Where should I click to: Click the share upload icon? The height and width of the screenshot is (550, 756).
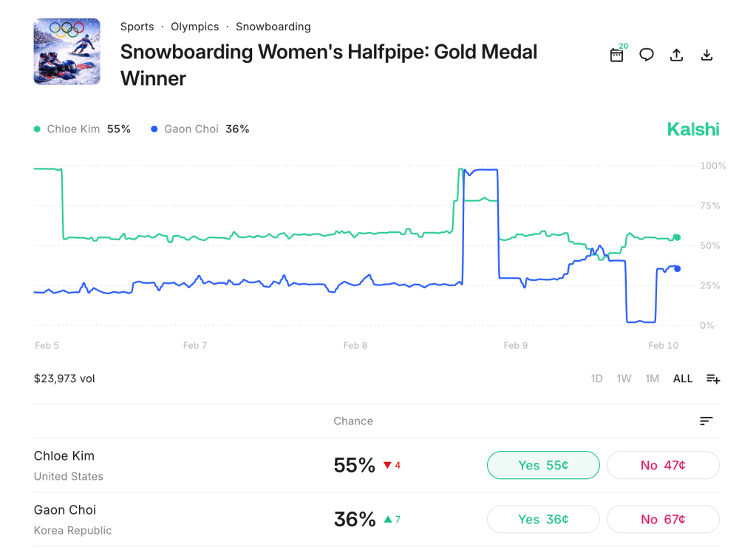(x=676, y=55)
